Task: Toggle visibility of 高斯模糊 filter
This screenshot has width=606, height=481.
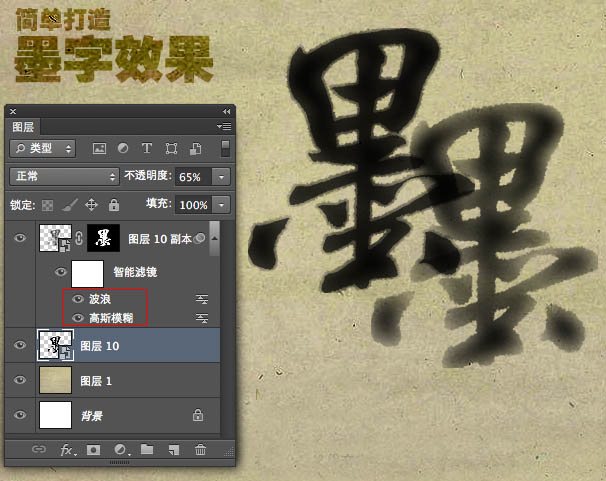Action: coord(78,317)
